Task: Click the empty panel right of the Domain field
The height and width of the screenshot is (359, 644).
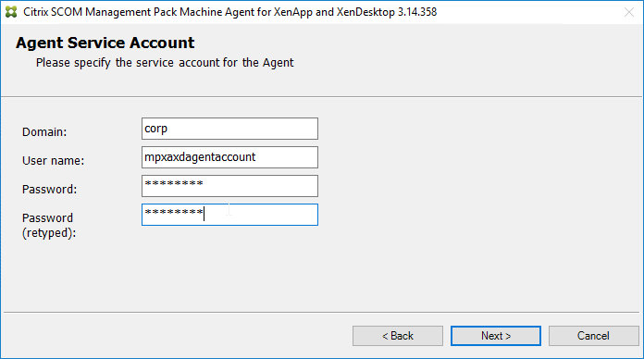Action: click(x=477, y=129)
